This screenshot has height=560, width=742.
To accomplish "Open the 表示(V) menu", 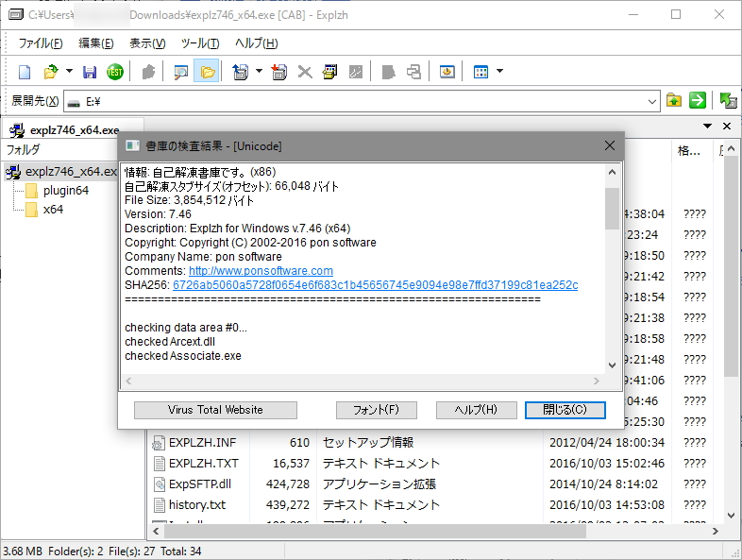I will (x=147, y=43).
